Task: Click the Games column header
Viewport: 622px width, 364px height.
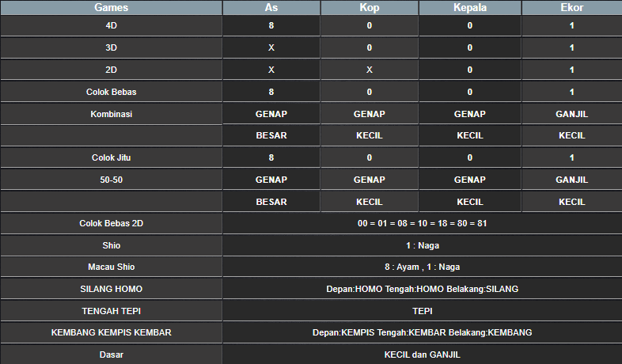Action: [x=111, y=8]
